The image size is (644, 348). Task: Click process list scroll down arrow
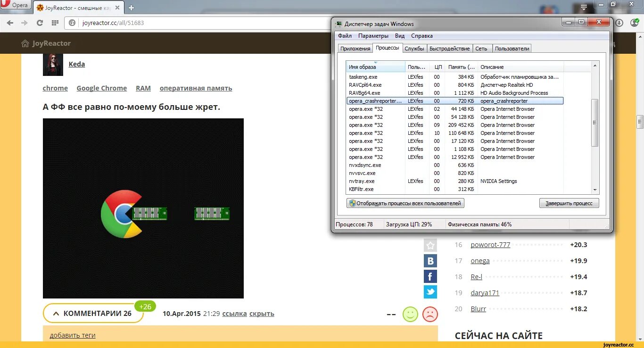[594, 189]
